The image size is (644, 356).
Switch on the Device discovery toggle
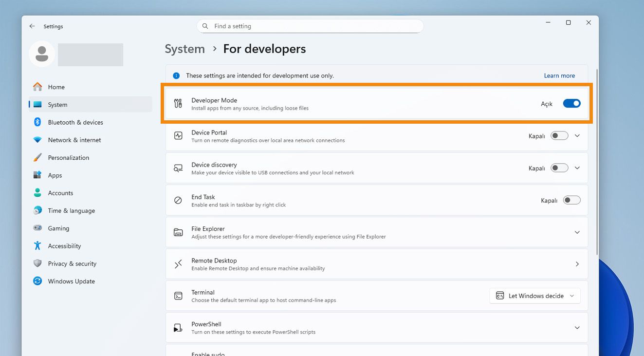coord(559,168)
